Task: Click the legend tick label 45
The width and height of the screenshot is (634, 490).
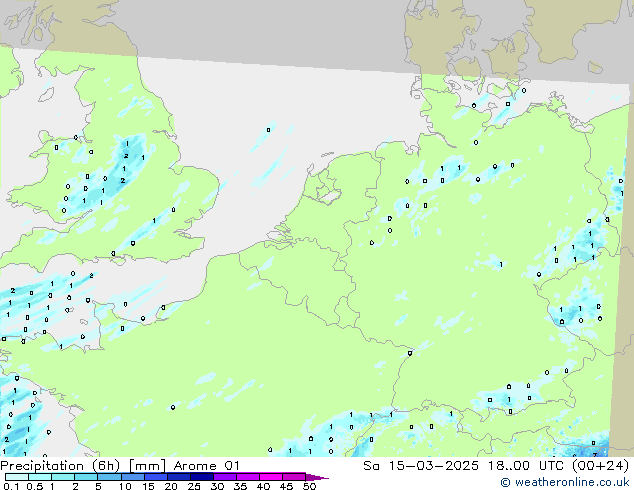Action: [286, 486]
